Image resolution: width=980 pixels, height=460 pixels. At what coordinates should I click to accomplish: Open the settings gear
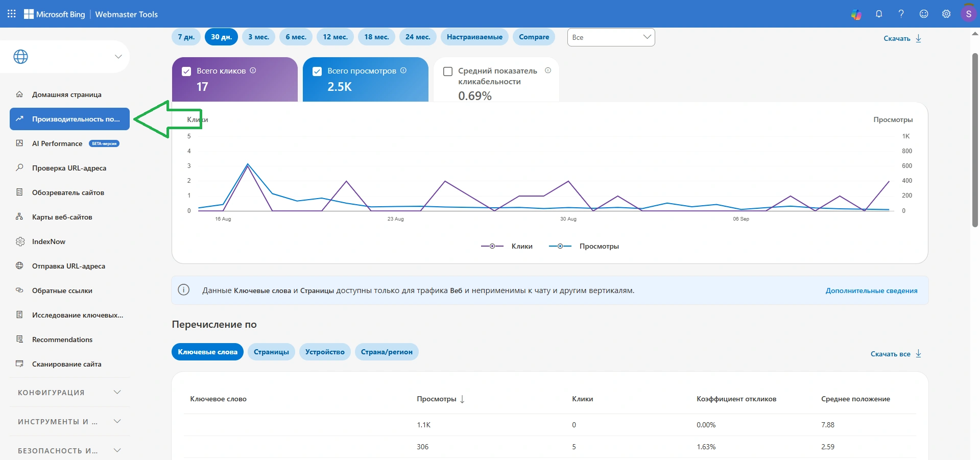(946, 14)
